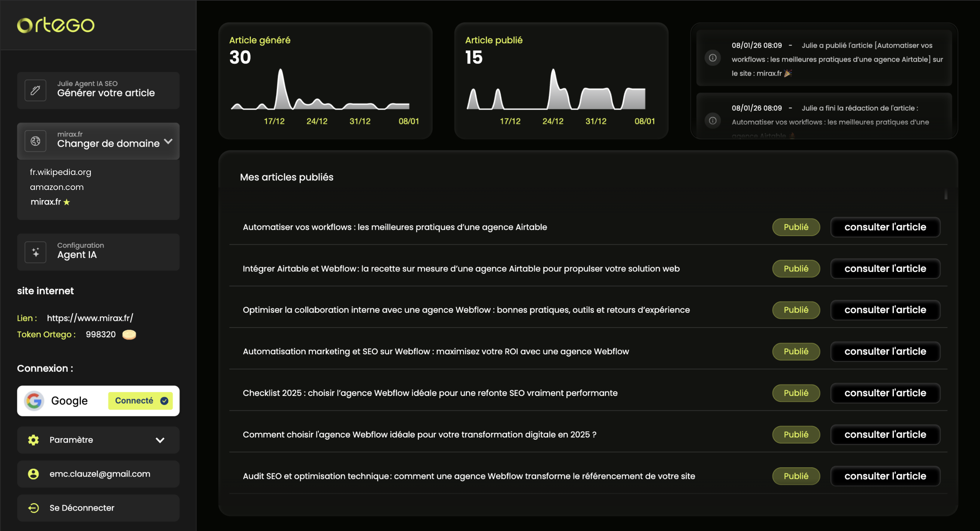980x531 pixels.
Task: Click the user account avatar icon
Action: pyautogui.click(x=33, y=474)
